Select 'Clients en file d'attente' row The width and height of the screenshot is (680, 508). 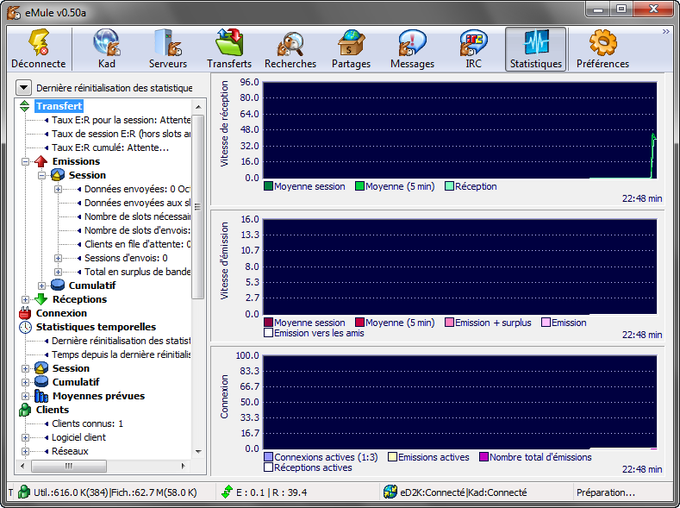[x=137, y=244]
